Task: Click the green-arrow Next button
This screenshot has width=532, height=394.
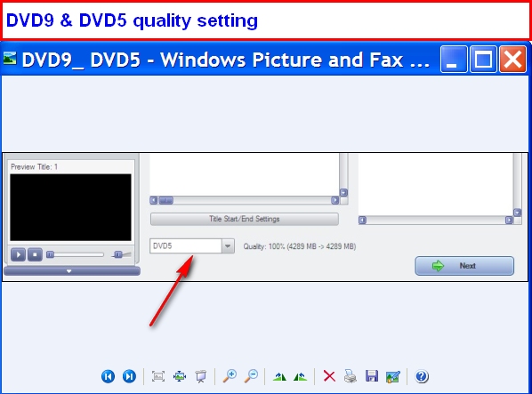Action: pyautogui.click(x=464, y=266)
